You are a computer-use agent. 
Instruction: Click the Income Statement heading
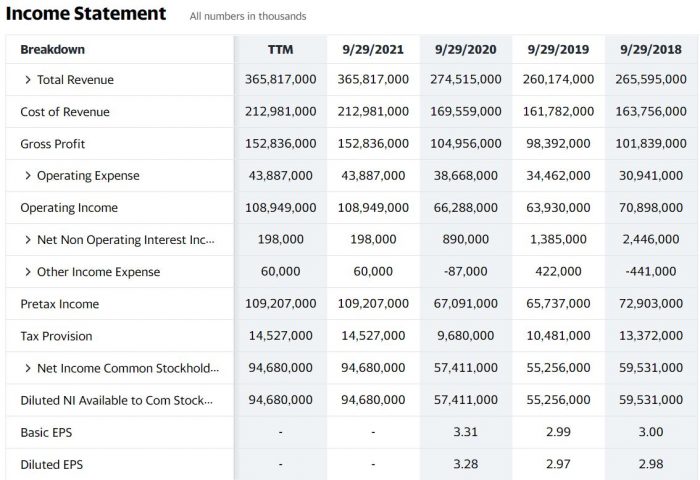pos(86,14)
